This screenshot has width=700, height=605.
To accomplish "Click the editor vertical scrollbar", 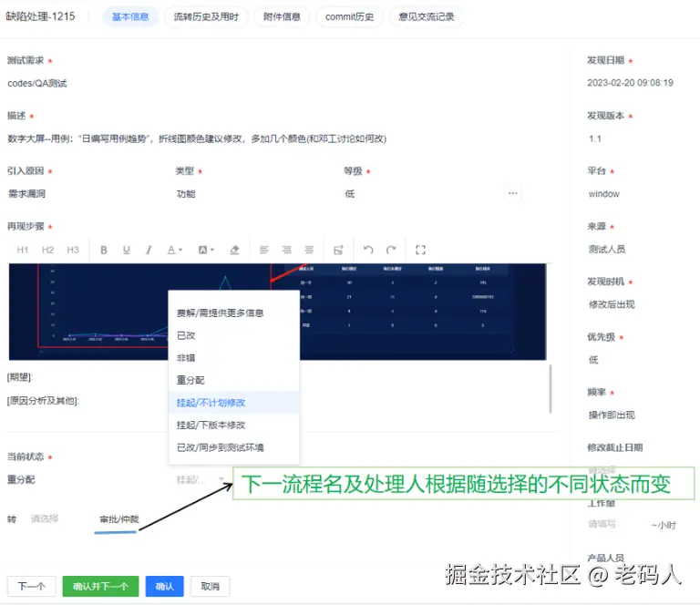I will (551, 389).
